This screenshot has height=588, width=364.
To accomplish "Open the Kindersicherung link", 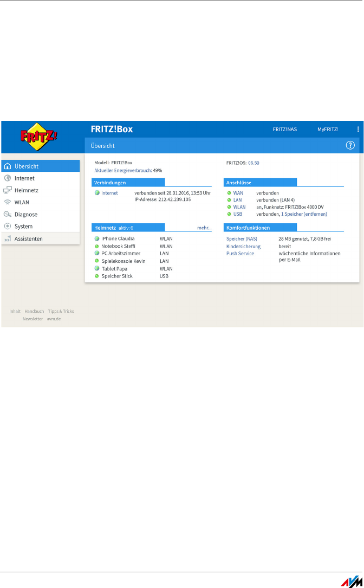I will 243,247.
